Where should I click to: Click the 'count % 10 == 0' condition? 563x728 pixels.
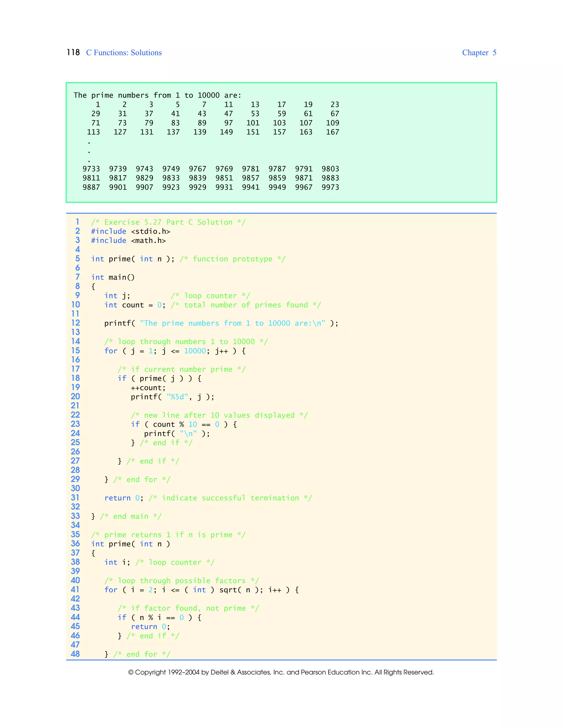pyautogui.click(x=186, y=424)
